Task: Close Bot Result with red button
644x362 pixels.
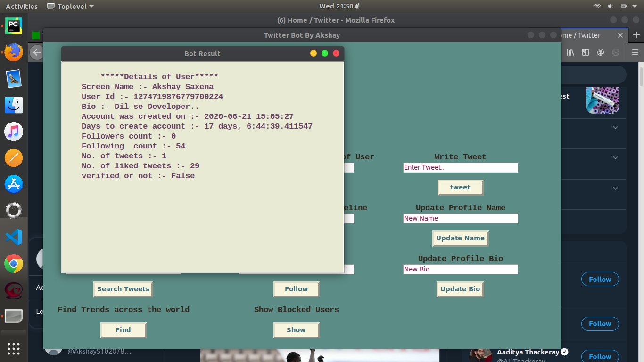Action: pyautogui.click(x=336, y=53)
